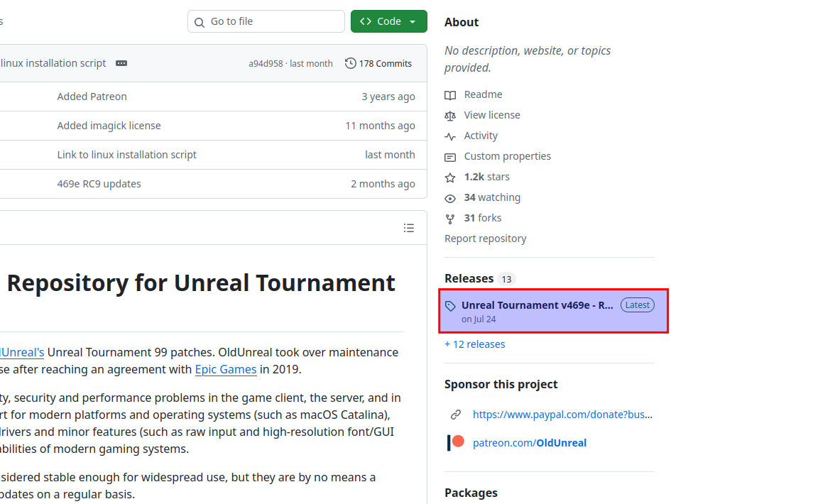This screenshot has height=504, width=830.
Task: Open the 178 Commits history
Action: click(378, 63)
